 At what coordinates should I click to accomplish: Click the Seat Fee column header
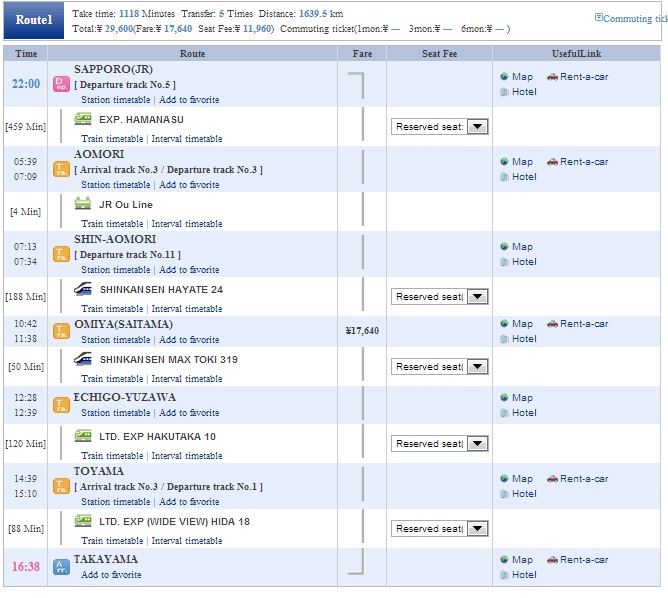[439, 54]
